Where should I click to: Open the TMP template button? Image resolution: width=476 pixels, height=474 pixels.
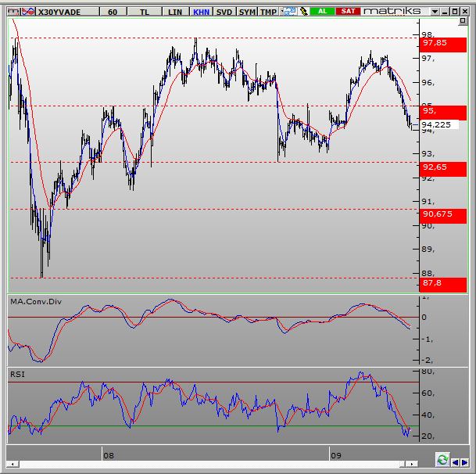(268, 12)
